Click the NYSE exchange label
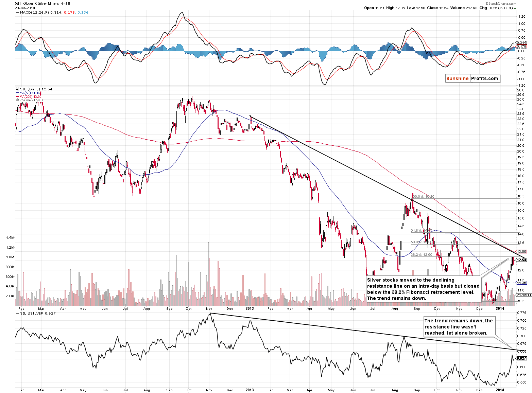532x393 pixels. (x=65, y=4)
